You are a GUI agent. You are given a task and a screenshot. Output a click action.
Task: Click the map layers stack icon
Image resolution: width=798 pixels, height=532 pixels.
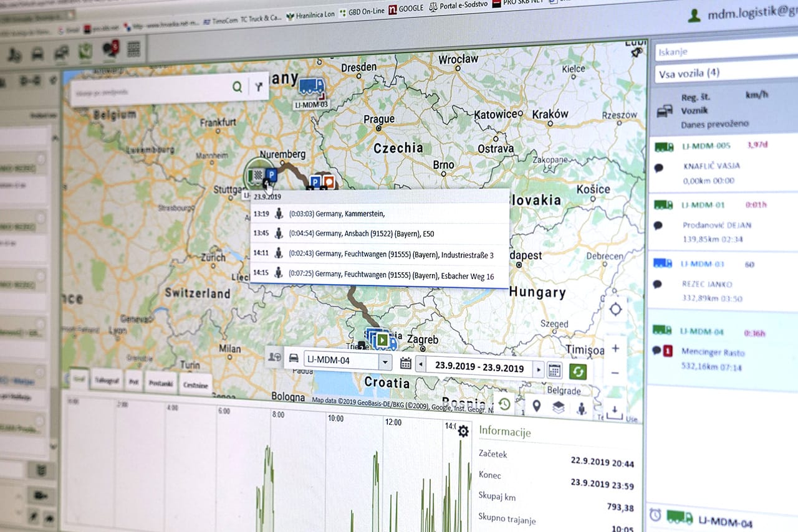(x=559, y=407)
